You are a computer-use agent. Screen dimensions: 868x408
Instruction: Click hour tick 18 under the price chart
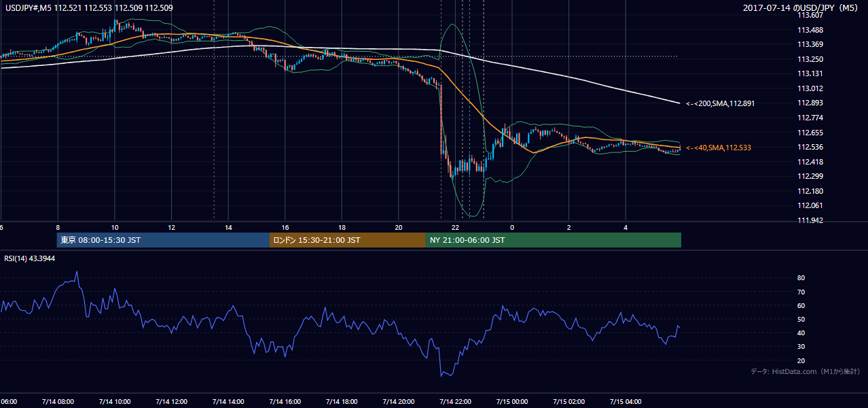pos(342,227)
